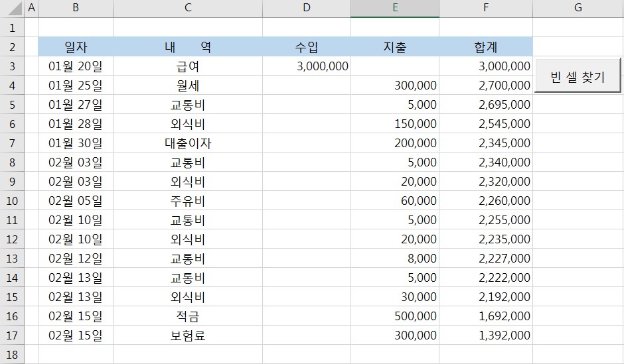Select row 2 header
The width and height of the screenshot is (624, 364).
(12, 47)
